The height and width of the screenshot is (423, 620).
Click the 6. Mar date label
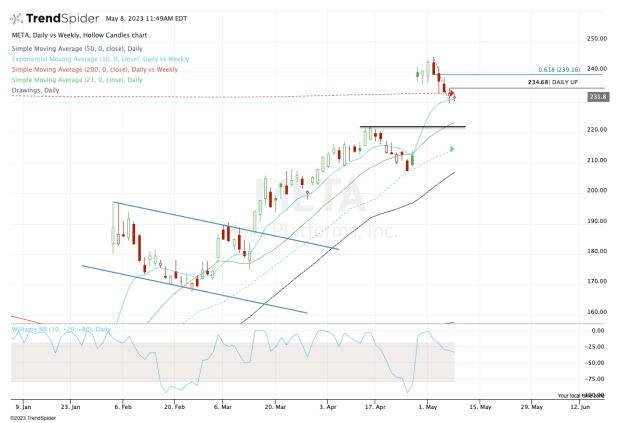coord(223,407)
